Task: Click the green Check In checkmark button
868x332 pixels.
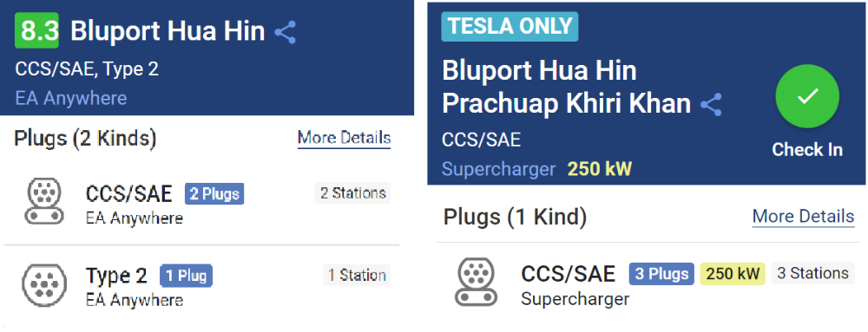Action: point(807,96)
